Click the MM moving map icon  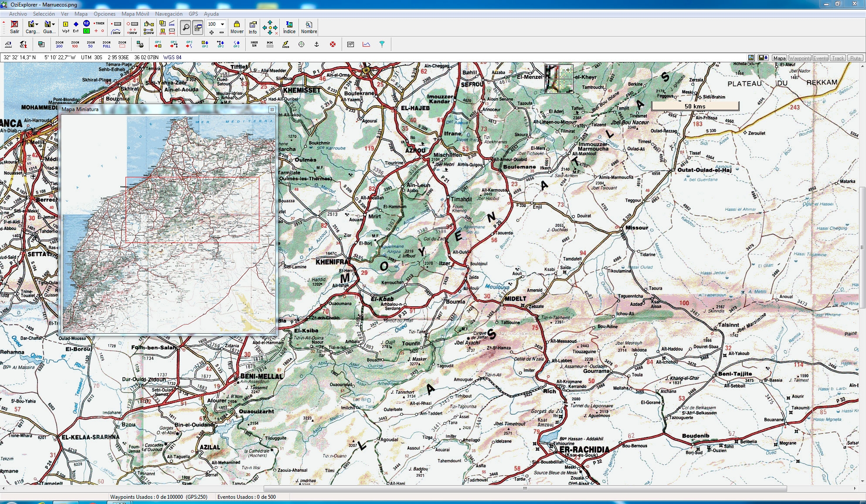pyautogui.click(x=270, y=44)
